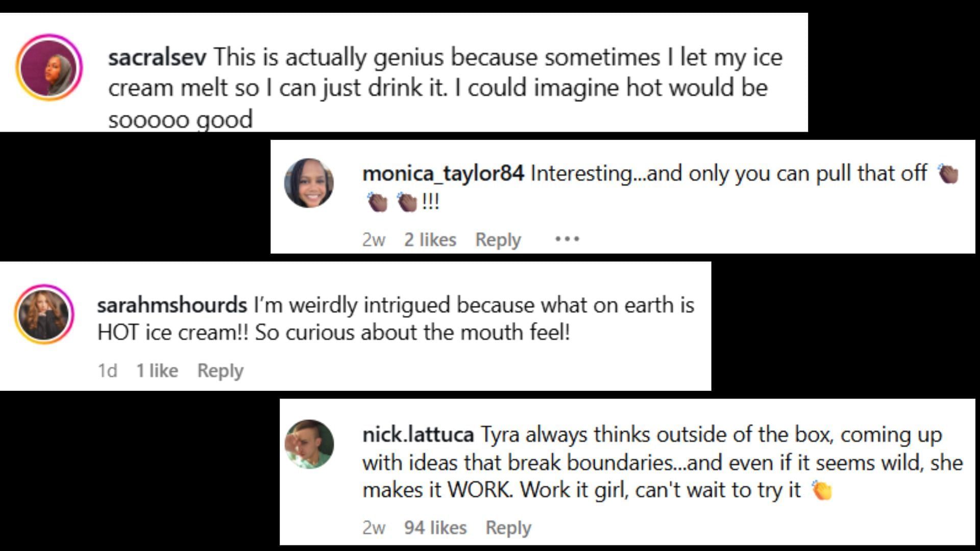The width and height of the screenshot is (980, 551).
Task: View the 2 likes on monica's comment
Action: point(430,239)
